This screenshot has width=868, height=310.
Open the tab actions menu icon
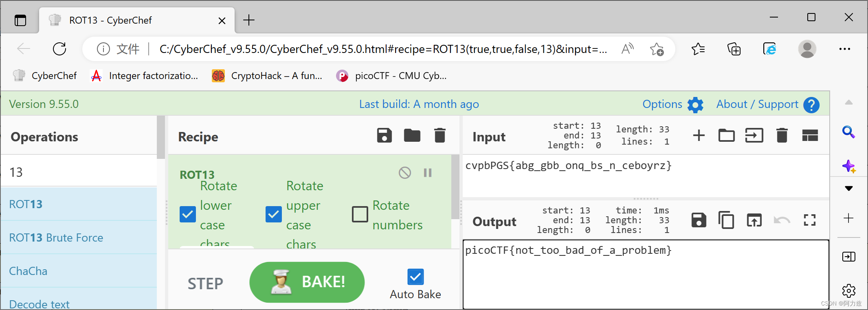tap(20, 20)
